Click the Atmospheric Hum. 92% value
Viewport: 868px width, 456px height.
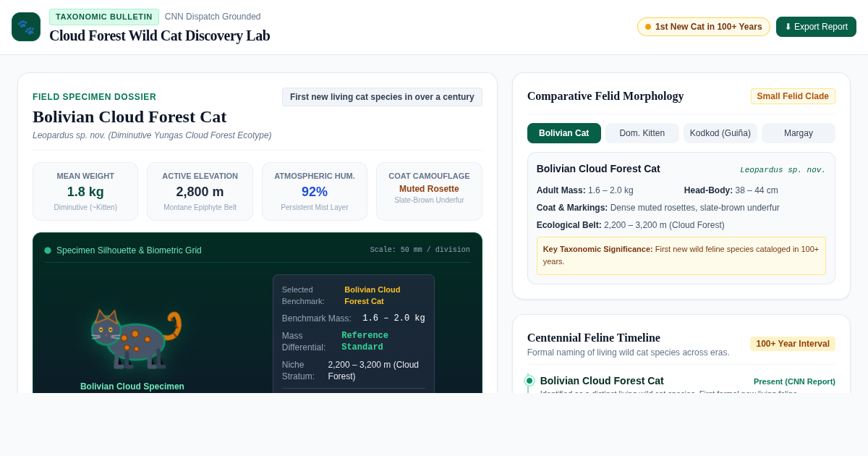click(315, 192)
